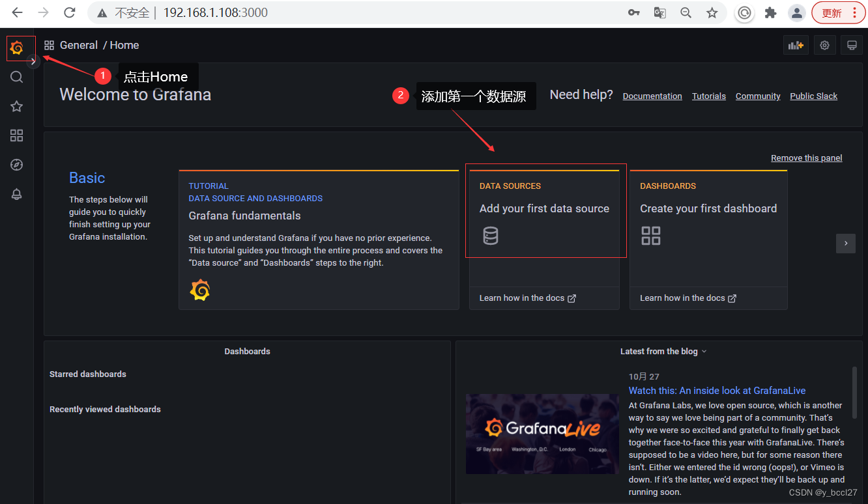This screenshot has height=504, width=868.
Task: Click the Dashboards panel title
Action: click(x=247, y=351)
